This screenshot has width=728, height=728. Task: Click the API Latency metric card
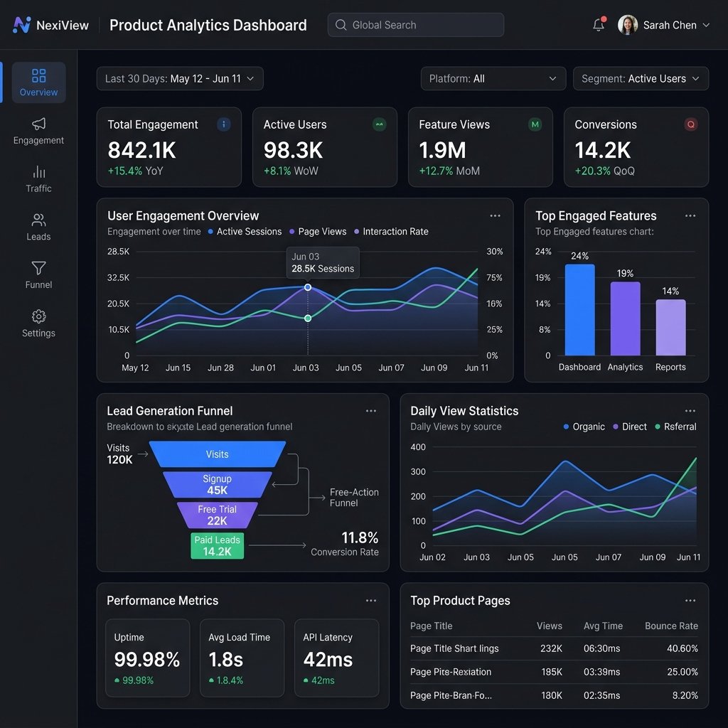tap(336, 658)
